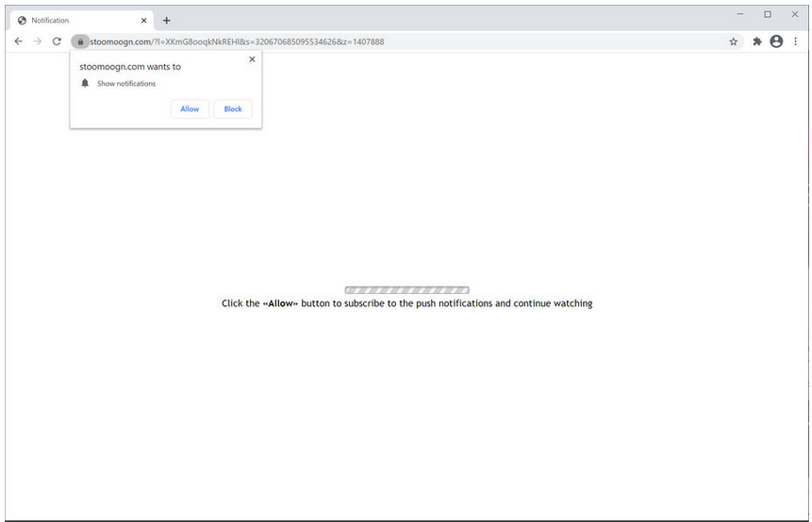
Task: Click the forward navigation arrow
Action: click(38, 41)
